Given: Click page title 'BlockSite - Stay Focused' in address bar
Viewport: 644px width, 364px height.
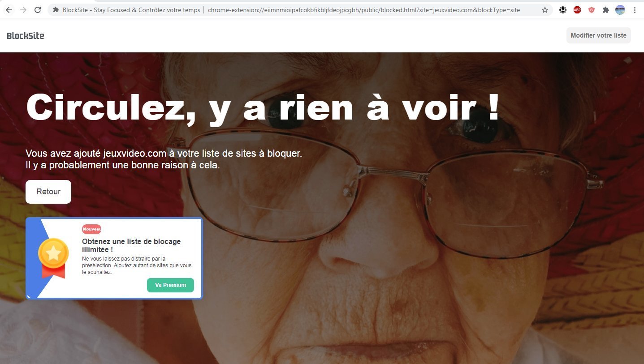Looking at the screenshot, I should click(x=131, y=10).
